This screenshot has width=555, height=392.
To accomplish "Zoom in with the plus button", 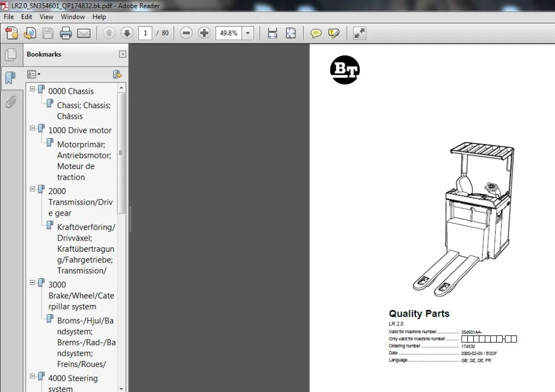I will (204, 33).
